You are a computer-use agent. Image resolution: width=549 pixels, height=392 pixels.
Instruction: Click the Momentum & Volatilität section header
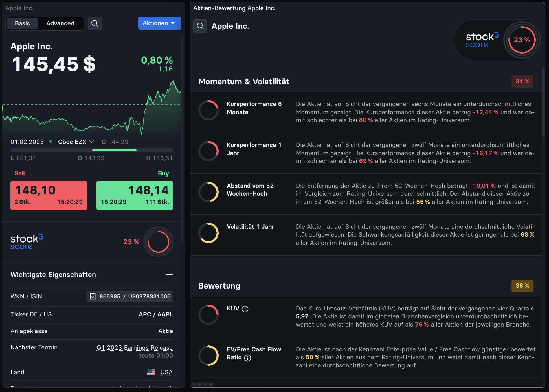(244, 82)
